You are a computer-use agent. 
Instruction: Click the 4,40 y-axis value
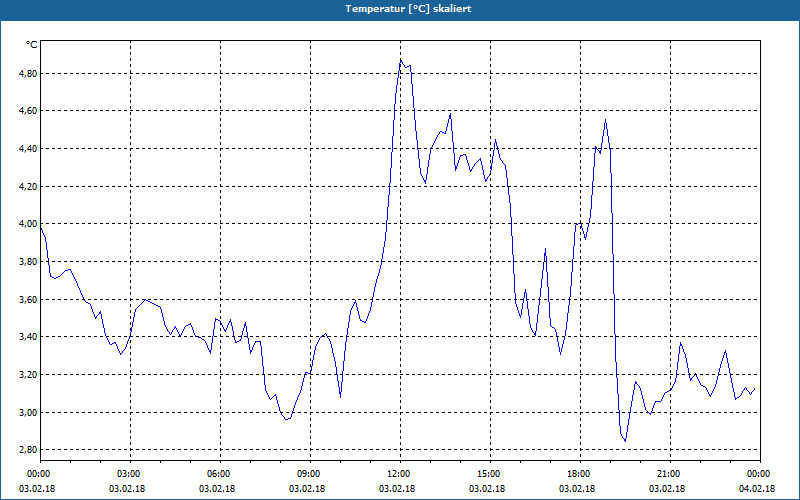[27, 148]
